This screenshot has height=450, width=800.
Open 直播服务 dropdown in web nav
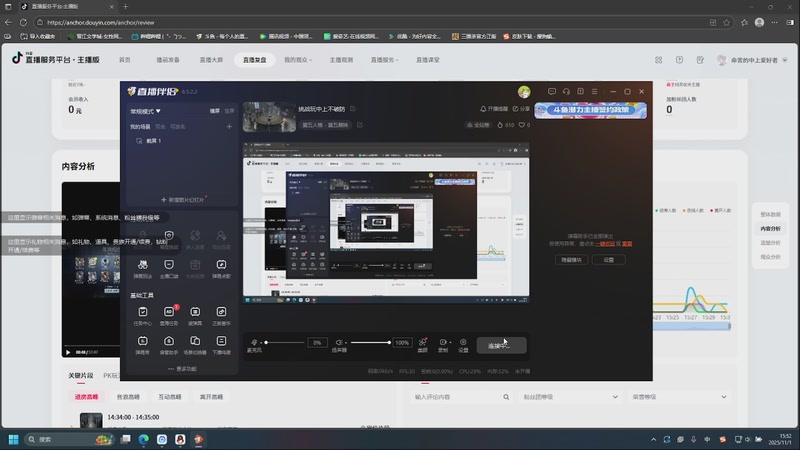pyautogui.click(x=384, y=60)
